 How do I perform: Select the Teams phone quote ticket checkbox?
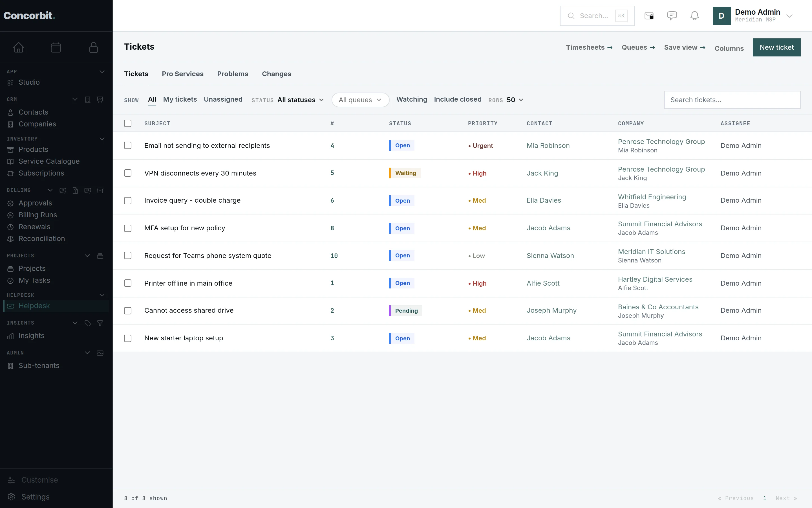128,256
